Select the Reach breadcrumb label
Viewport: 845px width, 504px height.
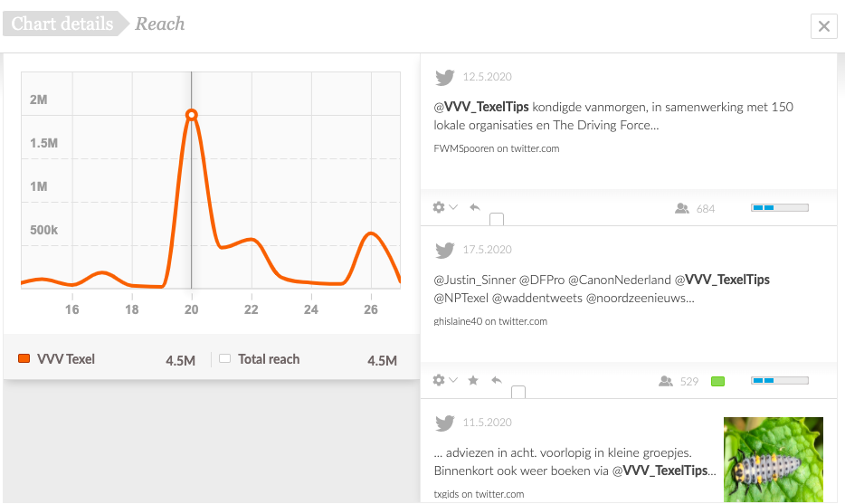[x=160, y=24]
